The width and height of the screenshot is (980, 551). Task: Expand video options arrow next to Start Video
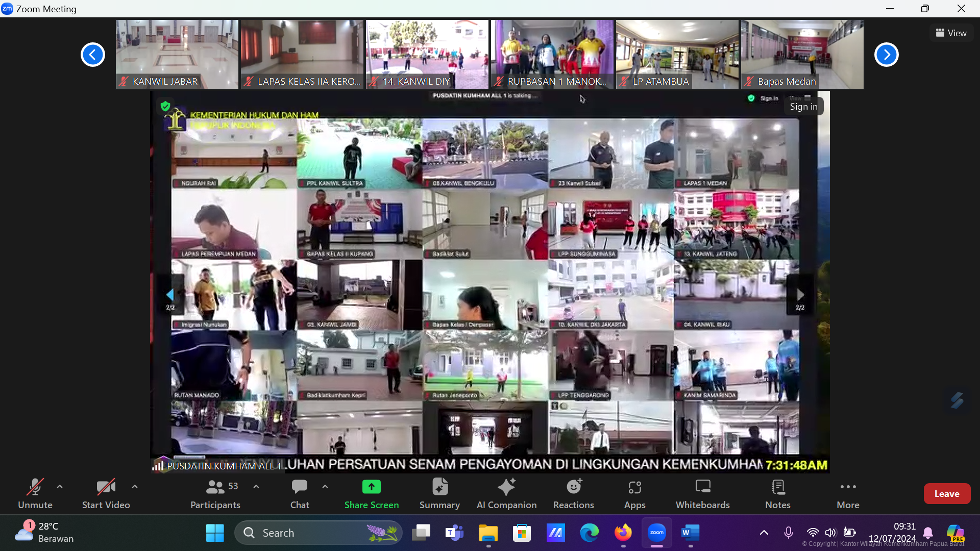pos(135,487)
